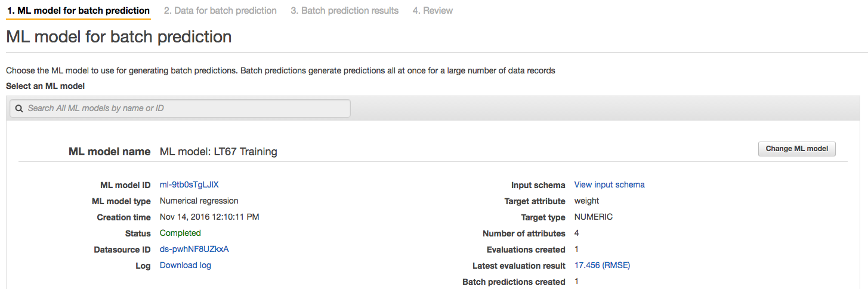Focus the Search All ML models field
Screen dimensions: 868x289
point(180,108)
